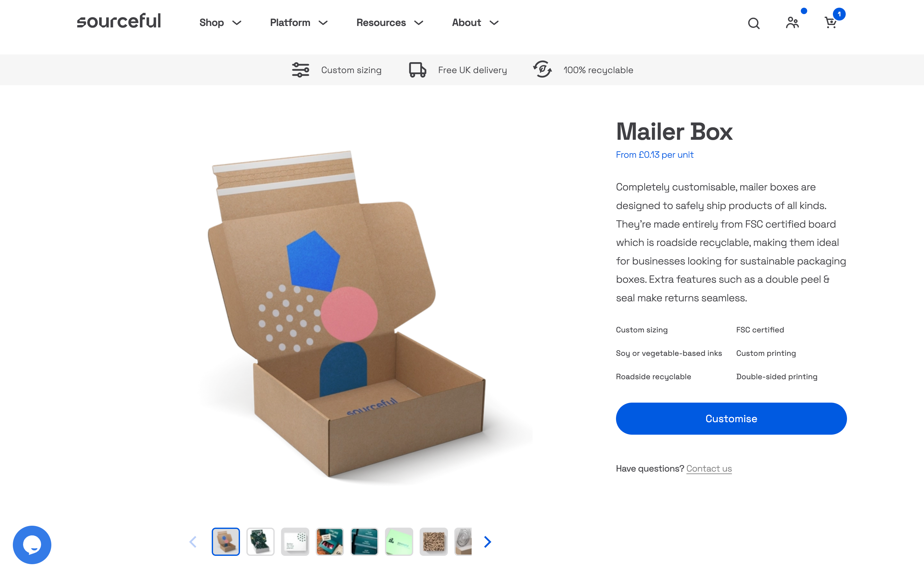Expand the Shop dropdown menu
924x577 pixels.
click(220, 22)
